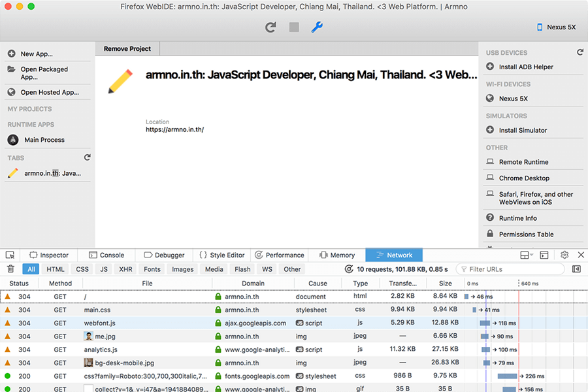Clear network requests with trash icon

(x=11, y=269)
